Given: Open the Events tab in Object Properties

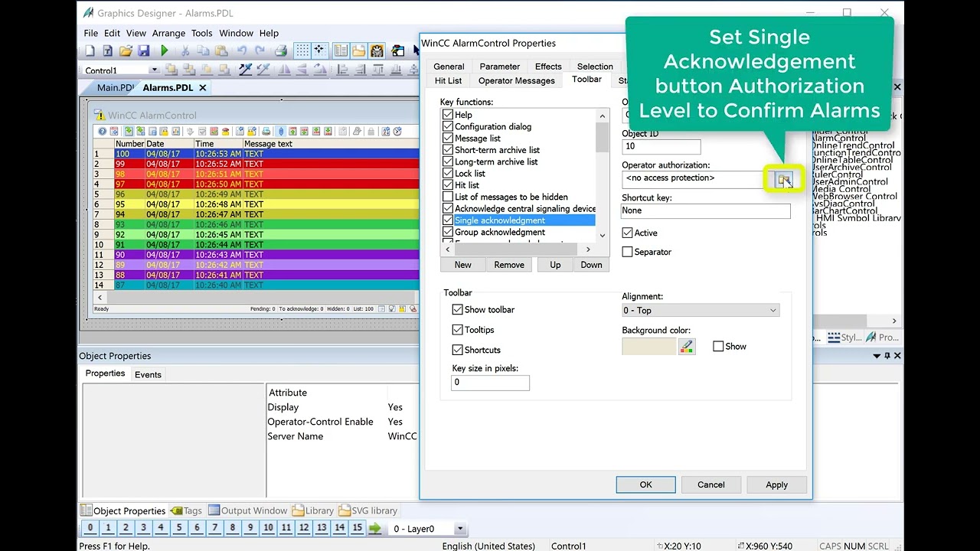Looking at the screenshot, I should point(148,374).
